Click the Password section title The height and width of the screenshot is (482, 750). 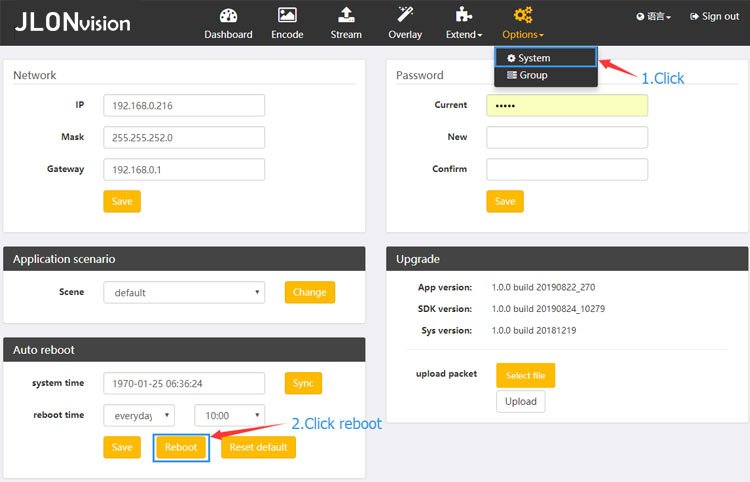pyautogui.click(x=419, y=75)
